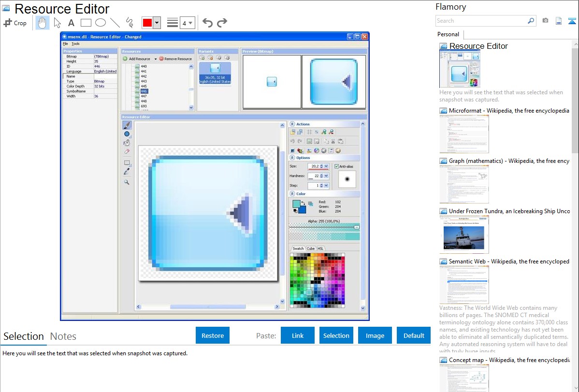Click the undo arrow
Image resolution: width=579 pixels, height=392 pixels.
[x=207, y=23]
